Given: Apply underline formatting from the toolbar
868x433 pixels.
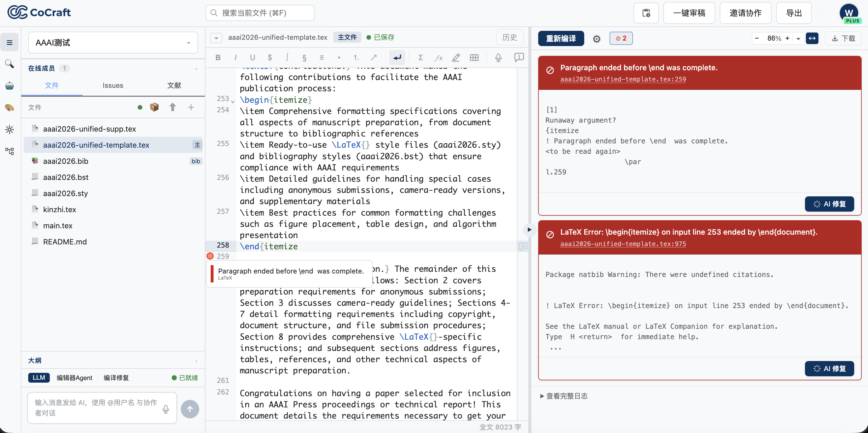Looking at the screenshot, I should point(252,58).
